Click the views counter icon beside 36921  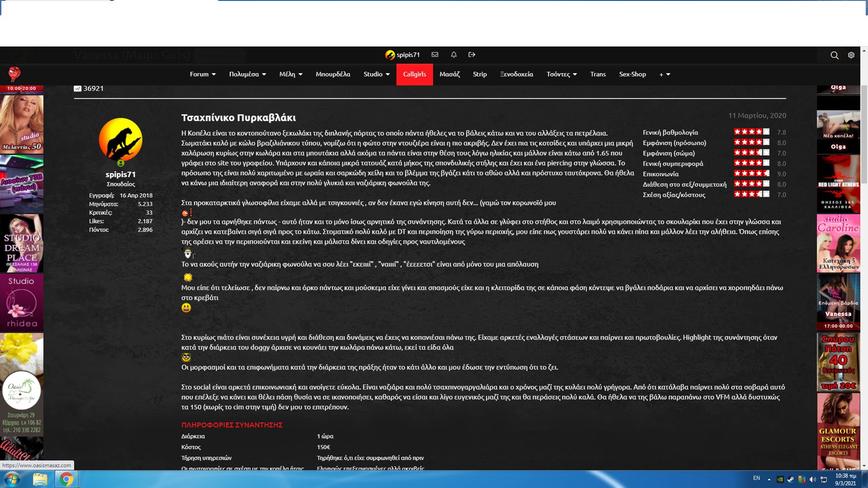pyautogui.click(x=77, y=89)
